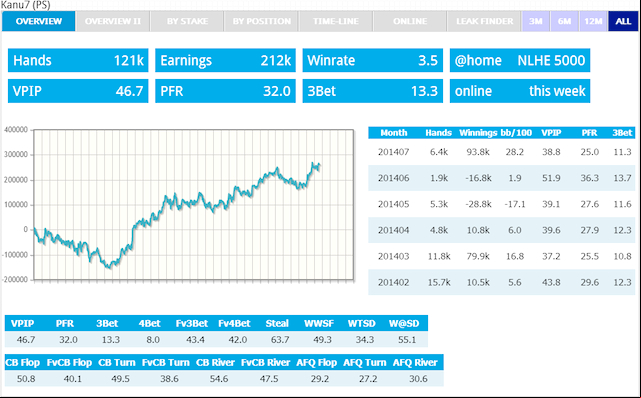This screenshot has width=641, height=398.
Task: Click the Hands 121k tile
Action: click(78, 60)
